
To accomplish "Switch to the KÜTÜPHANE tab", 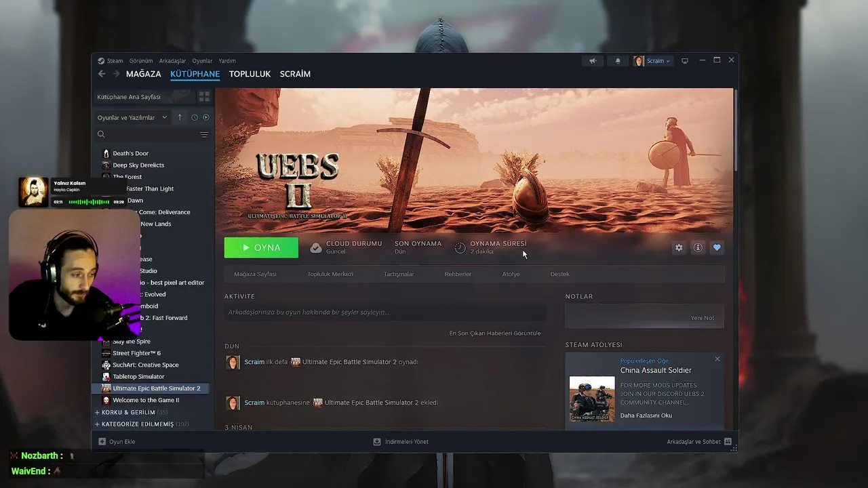I will (195, 74).
